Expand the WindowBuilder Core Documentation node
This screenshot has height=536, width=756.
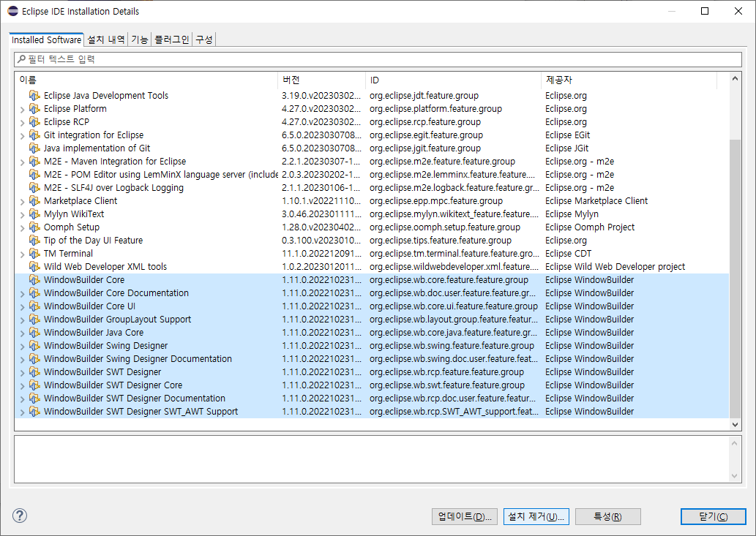22,294
